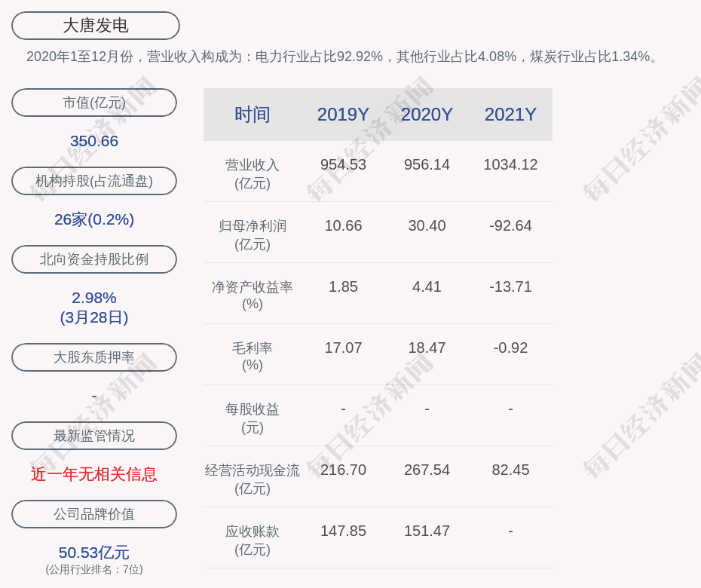Click the 公司品牌价值 label pill
701x588 pixels.
tap(94, 514)
